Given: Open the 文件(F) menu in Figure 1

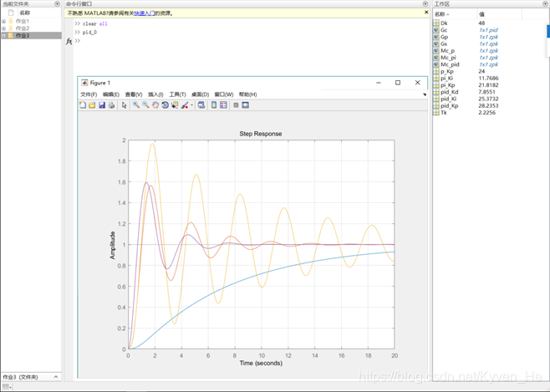Looking at the screenshot, I should click(89, 94).
